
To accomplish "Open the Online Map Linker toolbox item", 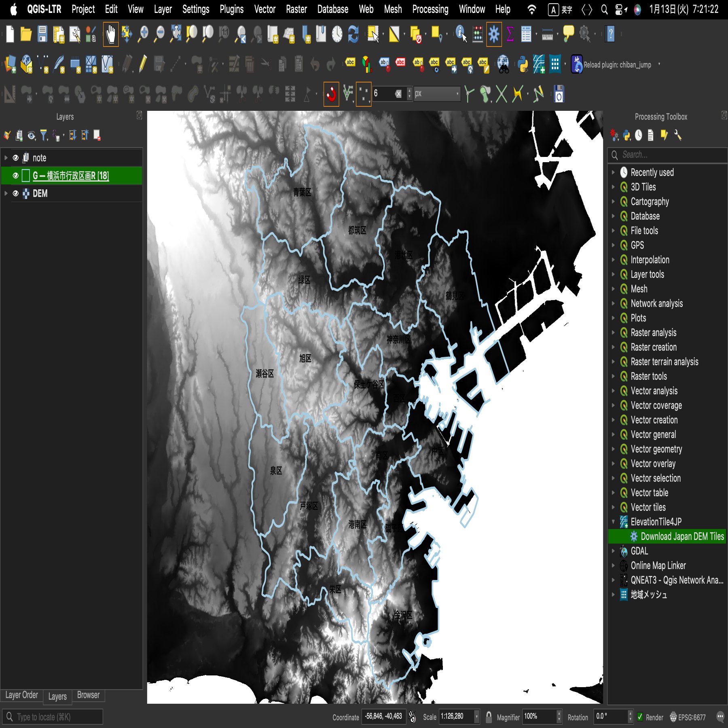I will coord(658,565).
